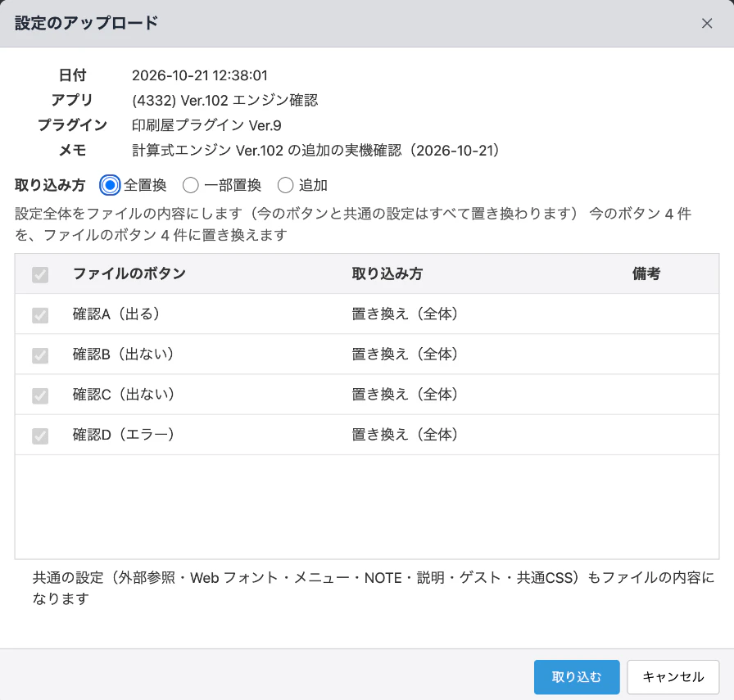The image size is (734, 700).
Task: Click the app value (4332) Ver.102 エンジン確認
Action: [225, 100]
